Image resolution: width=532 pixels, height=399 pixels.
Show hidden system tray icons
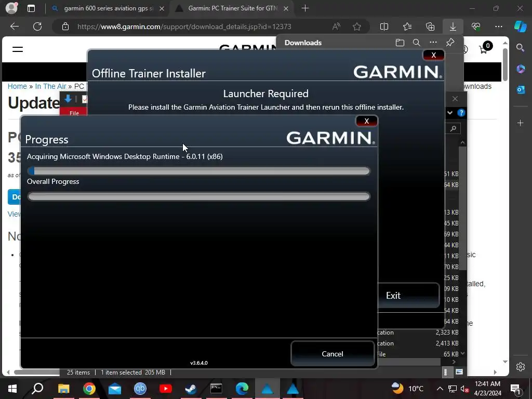click(440, 389)
